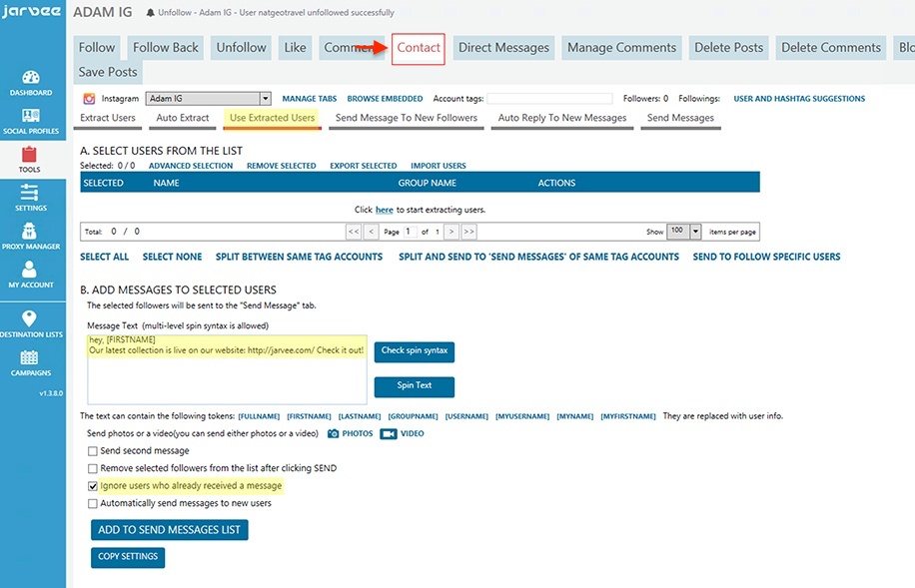Click the notification bell icon
Viewport: 915px width, 588px height.
tap(150, 12)
